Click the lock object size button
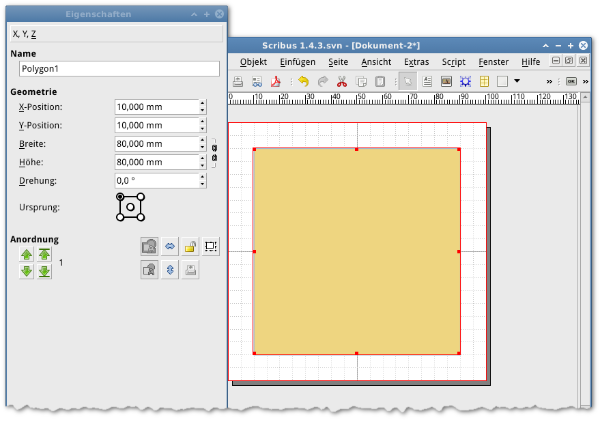The width and height of the screenshot is (600, 422). (x=210, y=246)
